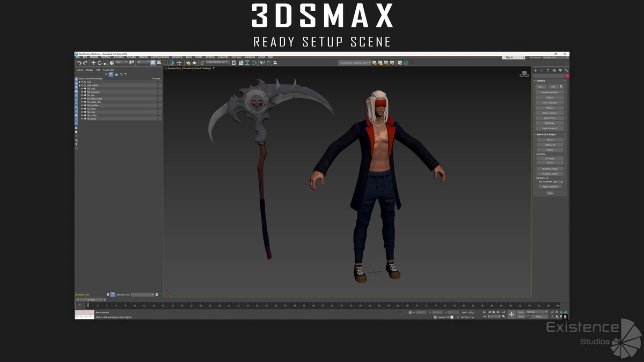This screenshot has width=644, height=362.
Task: Open Selection Set dropdown below Scene Explorer
Action: [143, 294]
